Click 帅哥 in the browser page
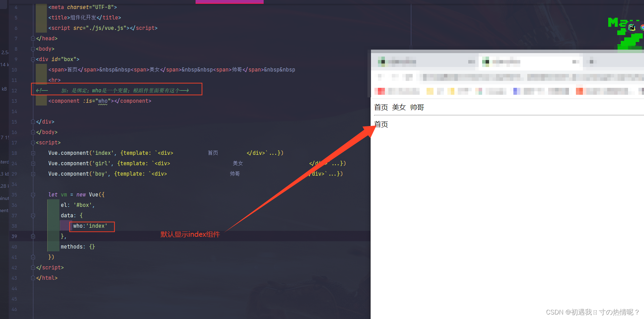Viewport: 644px width, 319px height. [x=417, y=107]
